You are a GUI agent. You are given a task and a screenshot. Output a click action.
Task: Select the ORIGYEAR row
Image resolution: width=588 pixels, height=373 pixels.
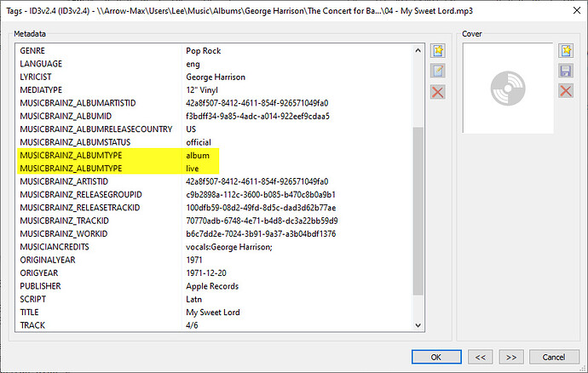pyautogui.click(x=214, y=273)
